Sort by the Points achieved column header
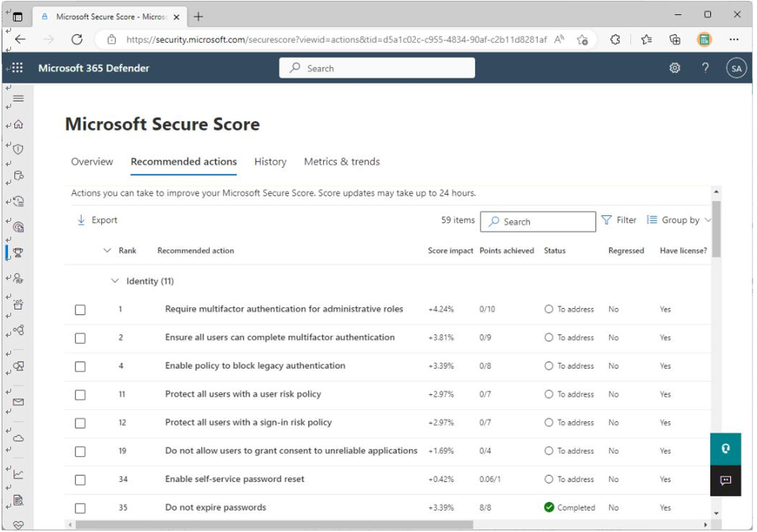The height and width of the screenshot is (532, 757). pos(507,250)
